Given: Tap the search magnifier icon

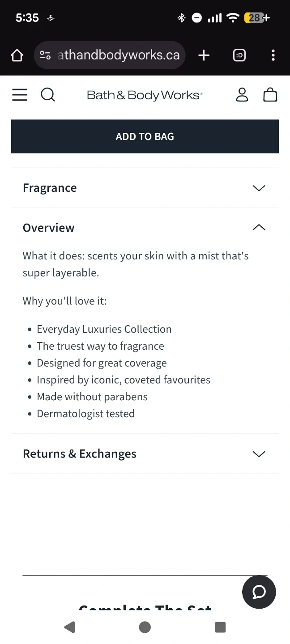Looking at the screenshot, I should tap(48, 95).
